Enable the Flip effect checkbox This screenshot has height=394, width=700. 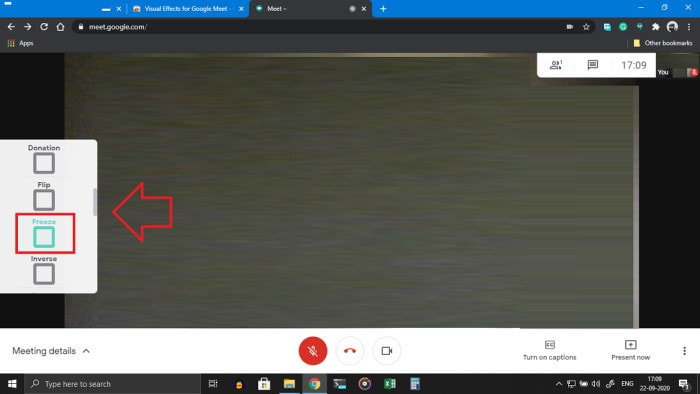coord(44,200)
